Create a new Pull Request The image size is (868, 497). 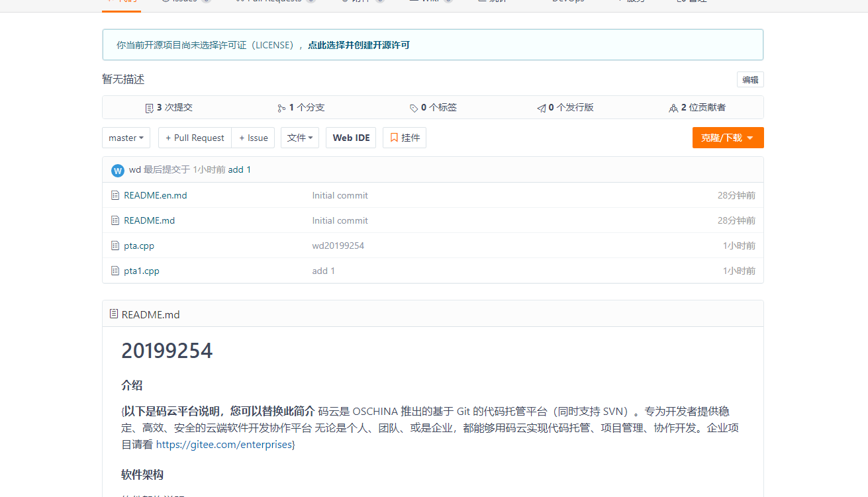tap(195, 138)
